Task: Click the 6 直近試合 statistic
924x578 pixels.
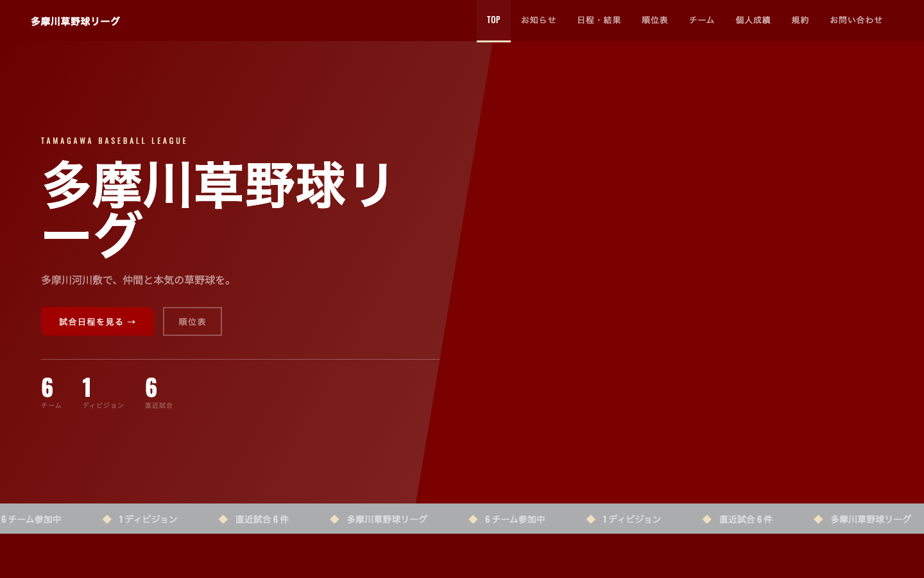Action: click(158, 392)
